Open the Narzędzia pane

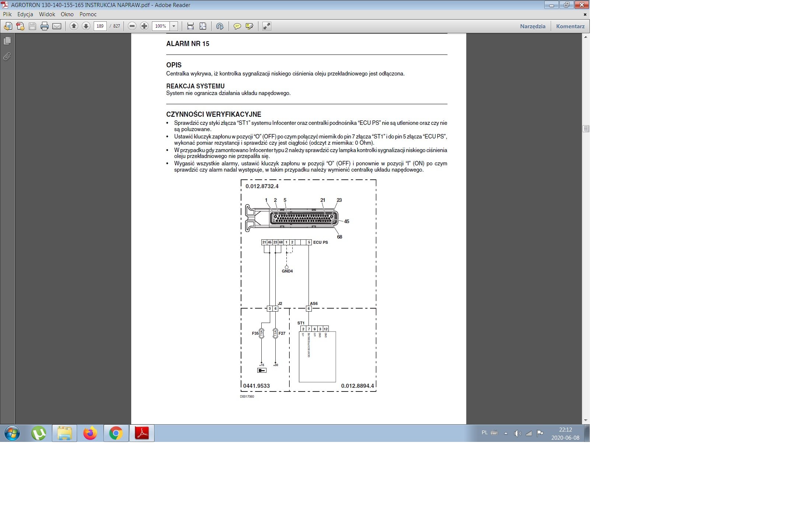(x=532, y=26)
